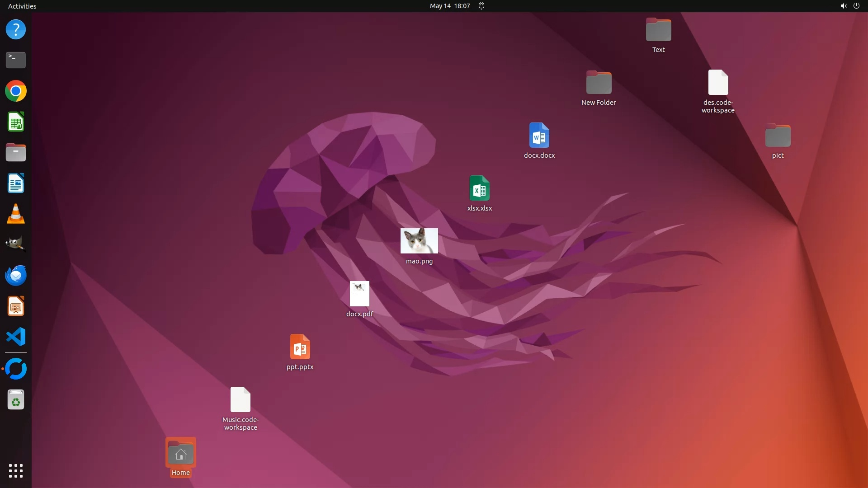Launch Google Chrome from the dock

point(16,91)
